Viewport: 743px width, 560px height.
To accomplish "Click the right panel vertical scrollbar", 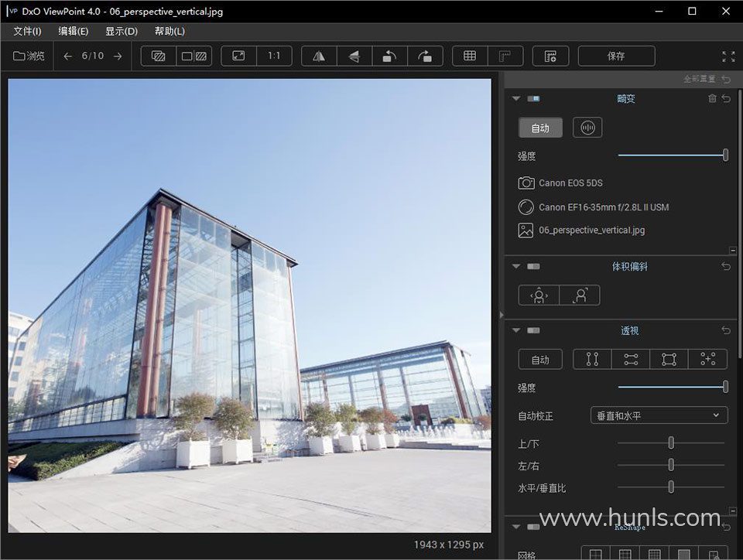I will (x=740, y=223).
